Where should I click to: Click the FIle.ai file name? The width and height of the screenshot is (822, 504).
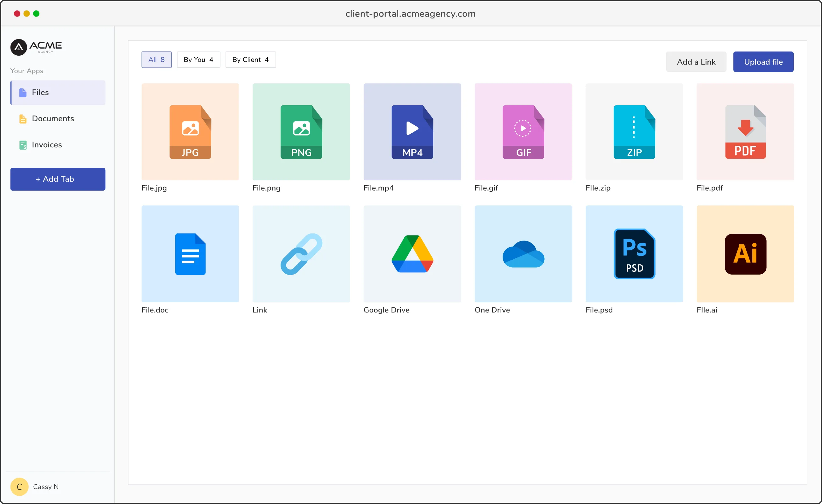coord(707,310)
